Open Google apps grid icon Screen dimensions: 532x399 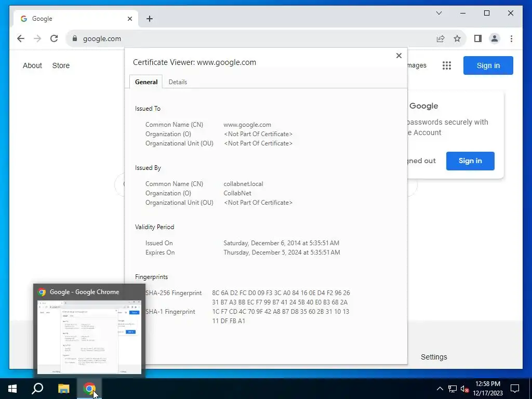(446, 65)
